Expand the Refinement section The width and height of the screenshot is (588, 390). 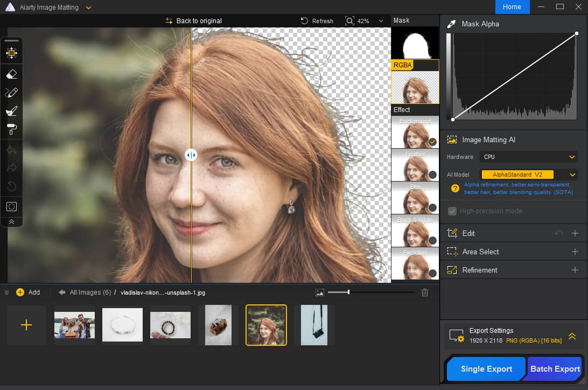pyautogui.click(x=575, y=270)
